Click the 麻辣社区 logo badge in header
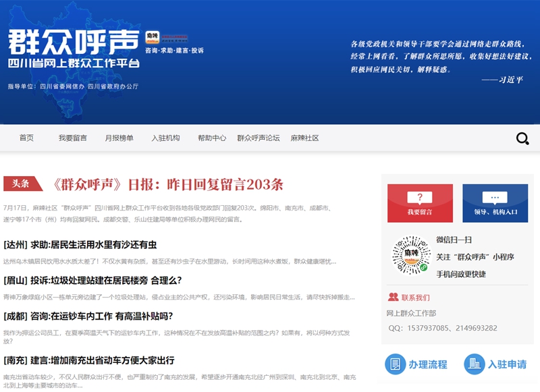The width and height of the screenshot is (540, 392). tap(152, 38)
